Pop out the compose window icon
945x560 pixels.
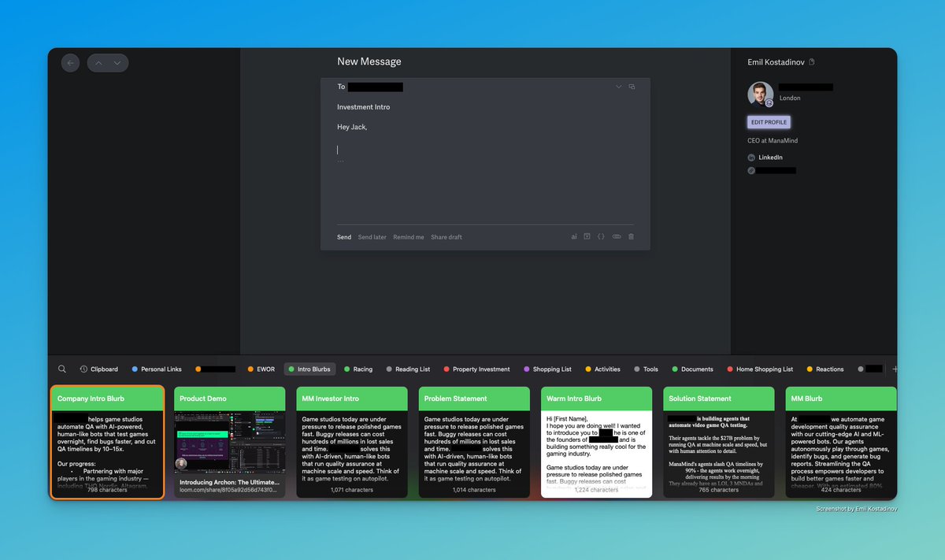(632, 87)
